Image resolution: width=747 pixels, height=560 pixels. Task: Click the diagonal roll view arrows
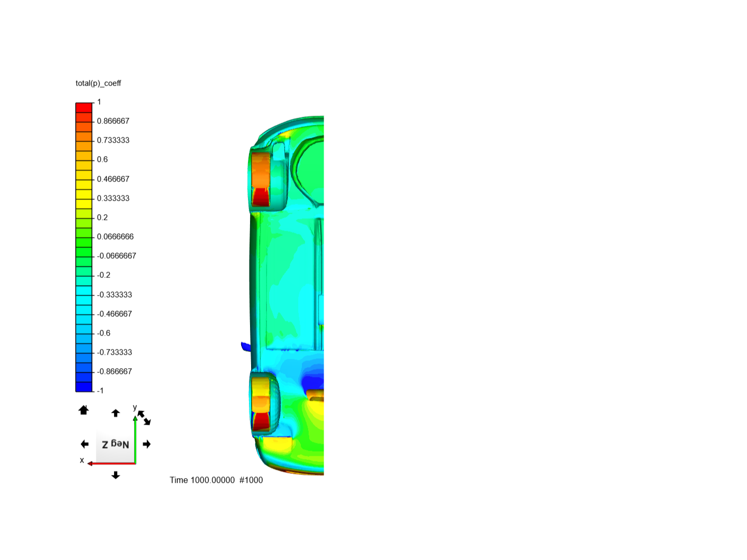tap(144, 418)
